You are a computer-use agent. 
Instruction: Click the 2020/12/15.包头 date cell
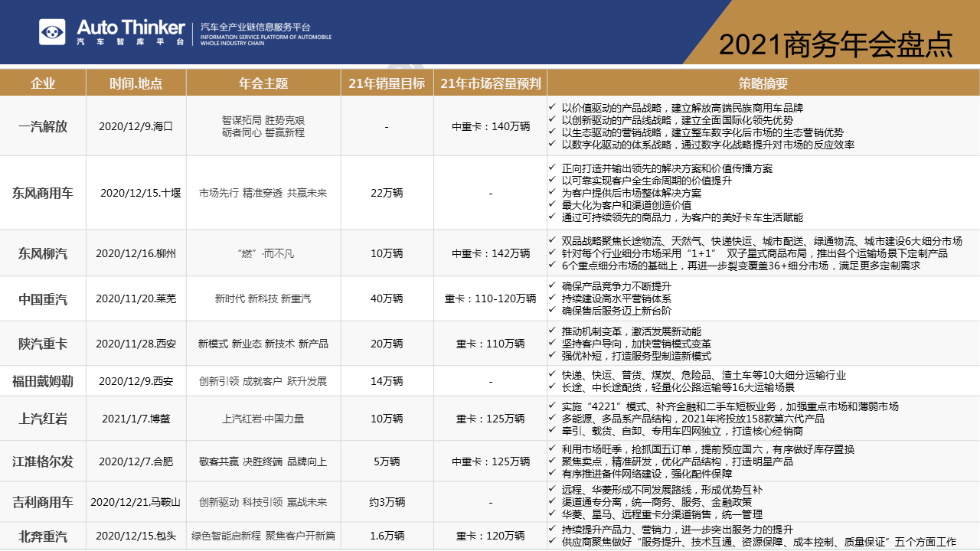136,536
